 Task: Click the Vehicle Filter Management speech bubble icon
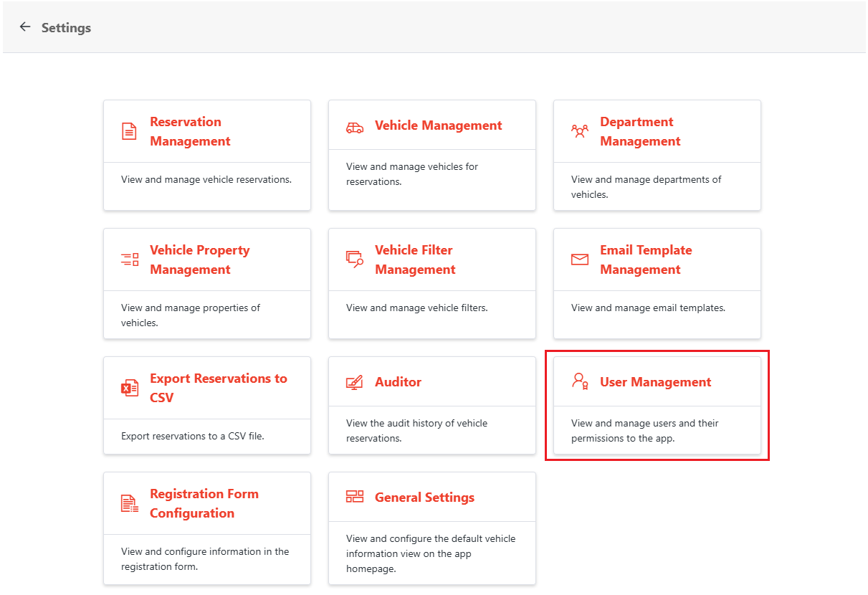354,260
